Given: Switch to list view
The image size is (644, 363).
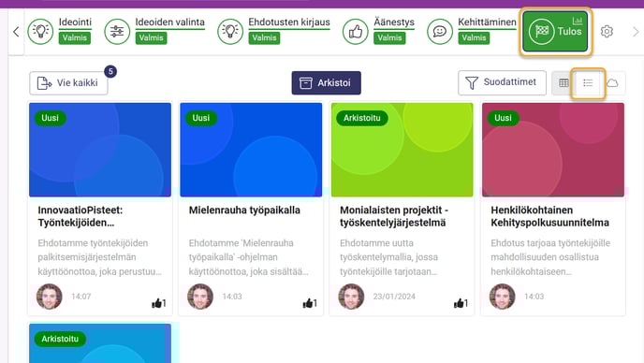Looking at the screenshot, I should [588, 83].
